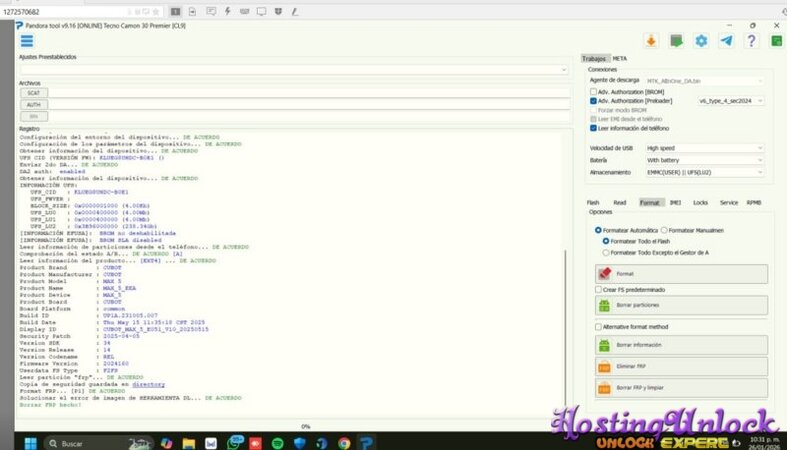Viewport: 787px width, 450px height.
Task: Click the Ajustes Preestablecidos input field
Action: 290,68
